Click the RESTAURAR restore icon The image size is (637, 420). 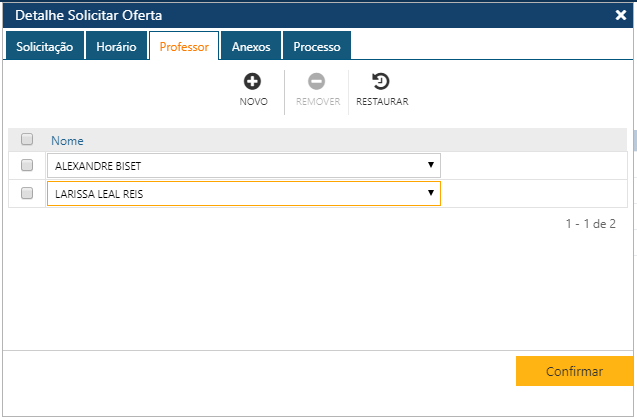click(x=381, y=82)
